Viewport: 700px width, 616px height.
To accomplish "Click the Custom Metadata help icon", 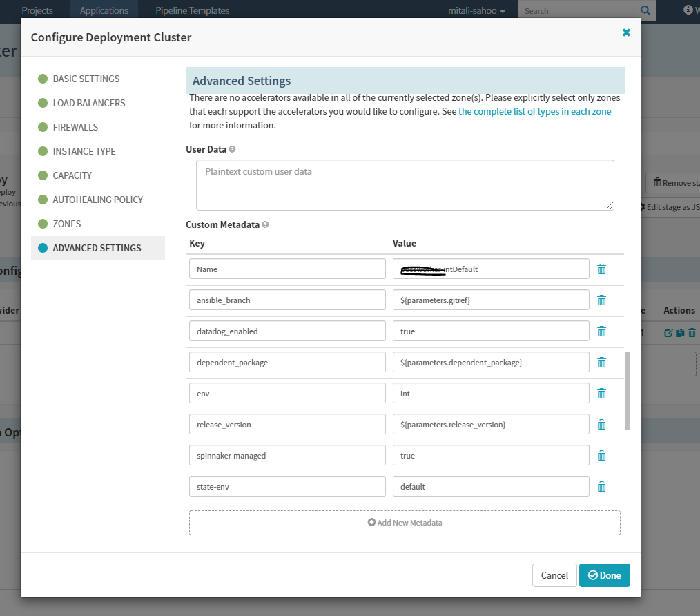I will tap(265, 224).
